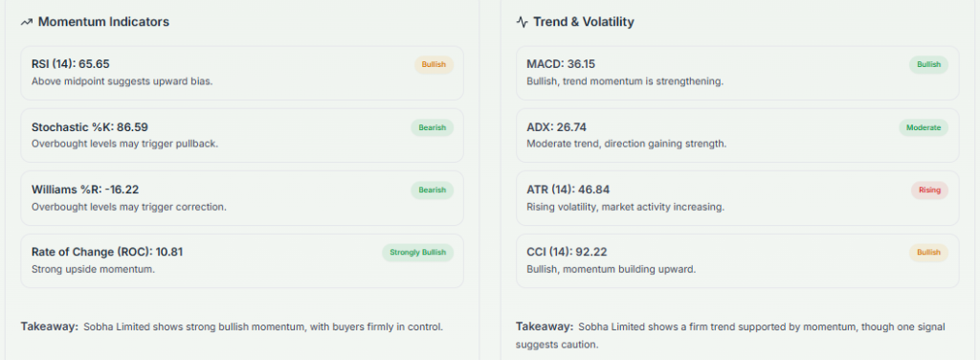Click 'Bullish, trend momentum is strengthening.' text
Viewport: 980px width, 360px height.
[x=625, y=81]
